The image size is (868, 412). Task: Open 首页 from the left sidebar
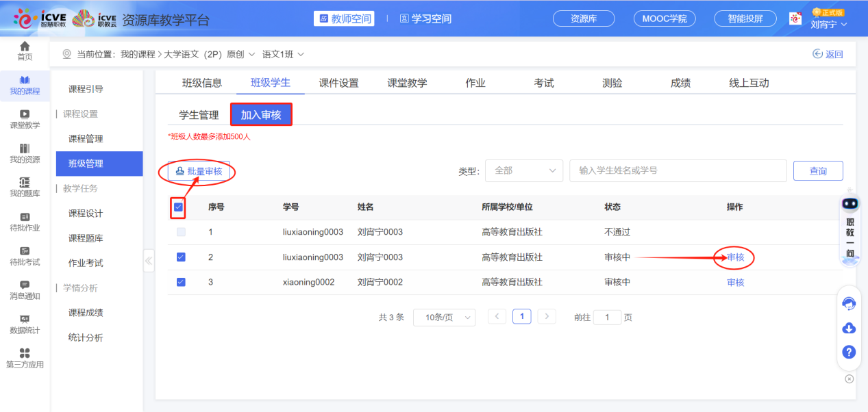(x=25, y=50)
